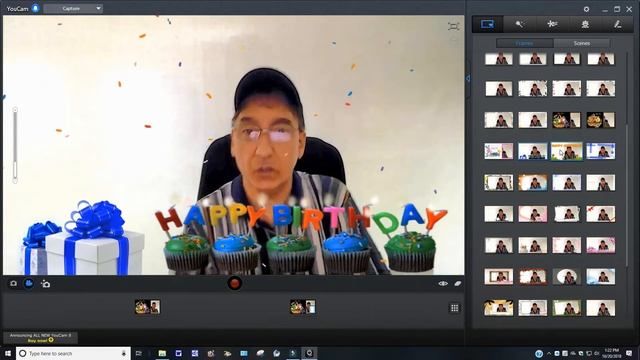Open the drawing pencil icon tab
Screen dimensions: 640x360
(x=618, y=24)
